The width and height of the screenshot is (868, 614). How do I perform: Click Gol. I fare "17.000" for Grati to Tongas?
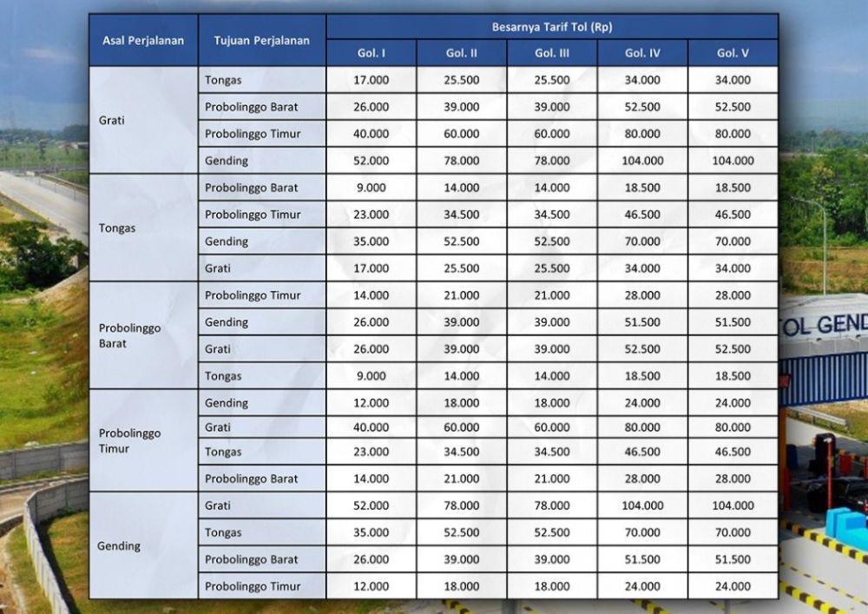[x=371, y=80]
